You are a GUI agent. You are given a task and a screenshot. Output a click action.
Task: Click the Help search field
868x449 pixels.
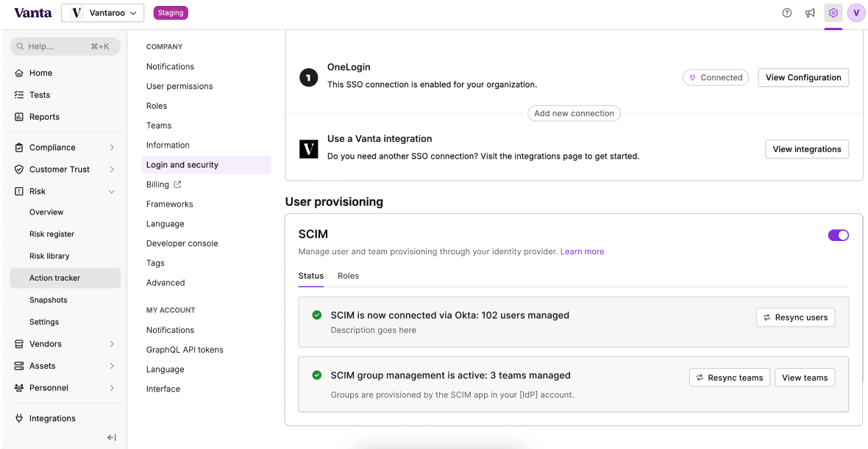(x=65, y=47)
